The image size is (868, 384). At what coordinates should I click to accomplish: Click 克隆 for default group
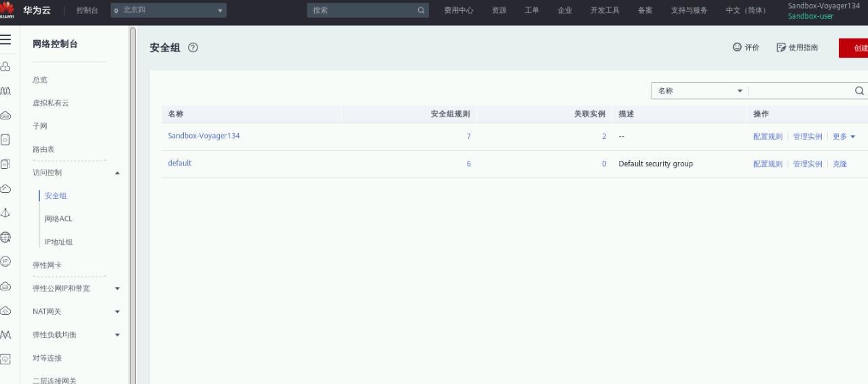840,164
